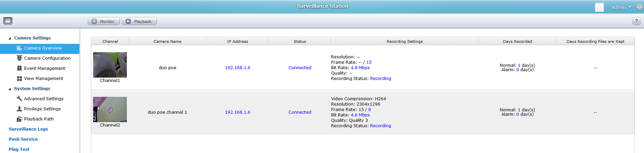The image size is (644, 153).
Task: Open Playback Path settings item
Action: click(35, 119)
